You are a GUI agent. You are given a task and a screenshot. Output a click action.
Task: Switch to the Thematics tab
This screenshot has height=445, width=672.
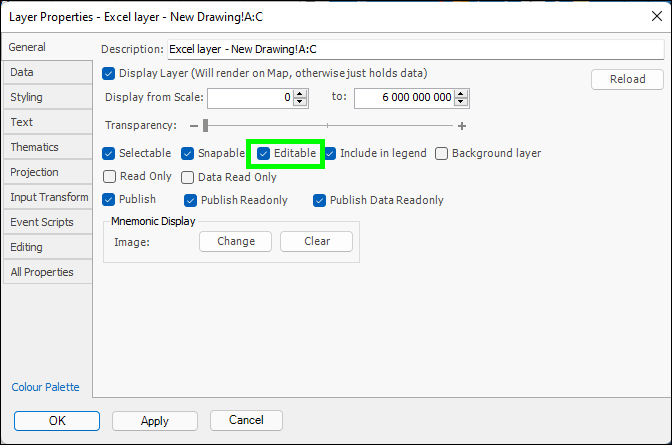[x=35, y=147]
